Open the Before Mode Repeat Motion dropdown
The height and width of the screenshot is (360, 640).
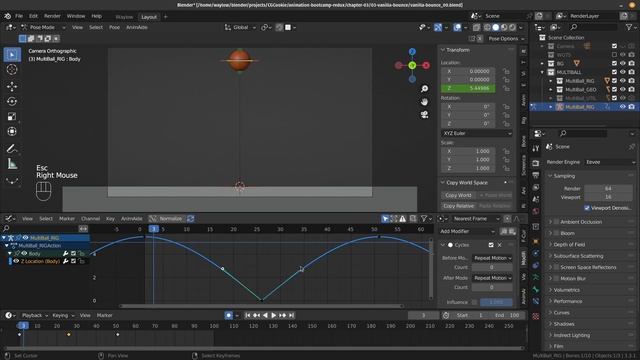pos(492,258)
